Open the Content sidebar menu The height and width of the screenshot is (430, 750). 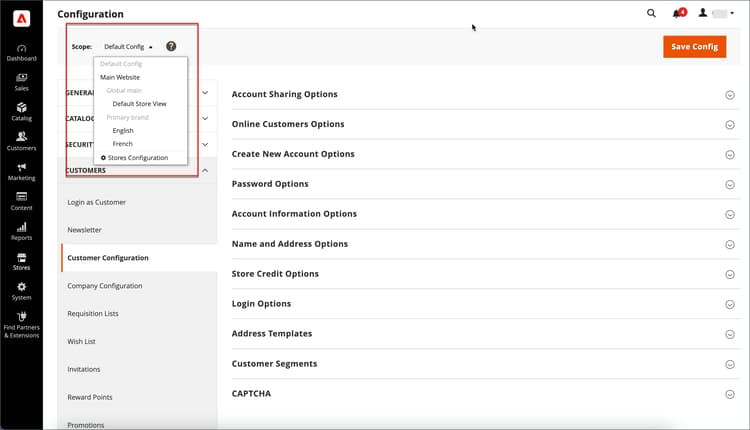point(22,201)
